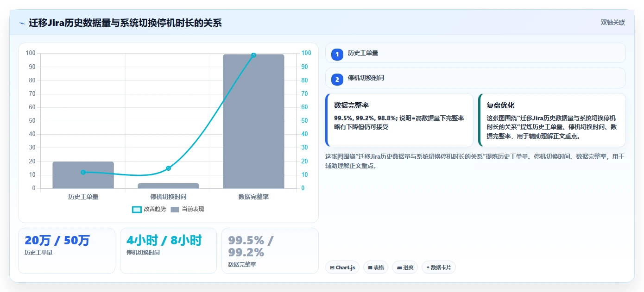Click the 数据完整率 tall bar

coord(253,121)
